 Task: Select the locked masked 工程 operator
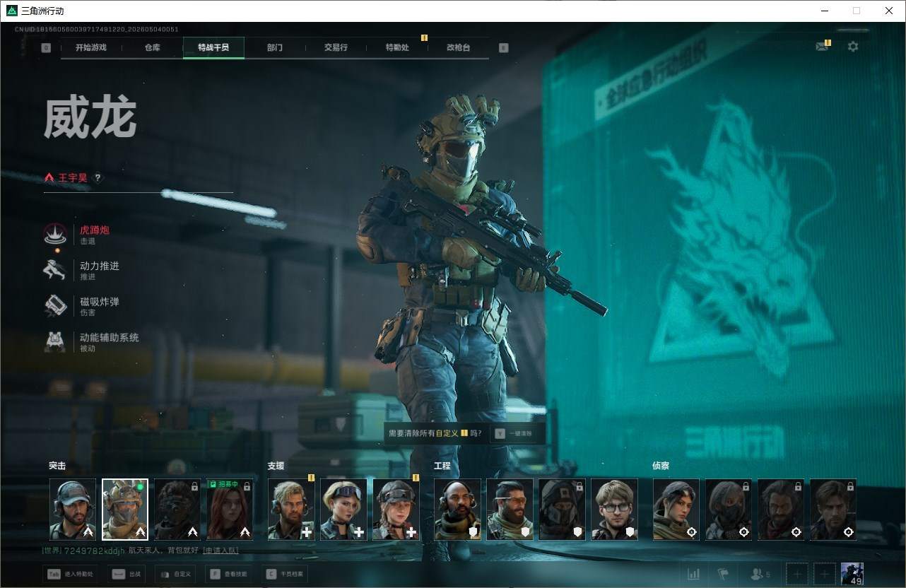click(x=563, y=510)
